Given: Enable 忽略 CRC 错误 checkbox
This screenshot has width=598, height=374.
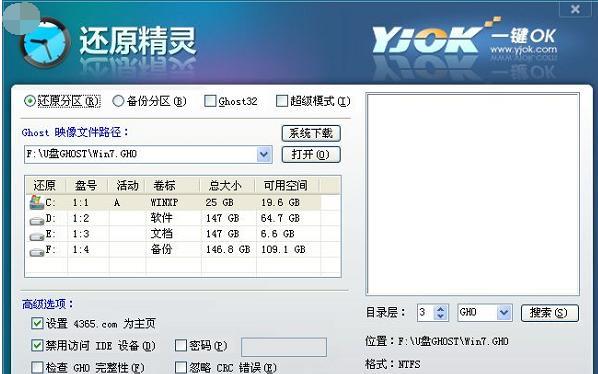Looking at the screenshot, I should [x=180, y=368].
